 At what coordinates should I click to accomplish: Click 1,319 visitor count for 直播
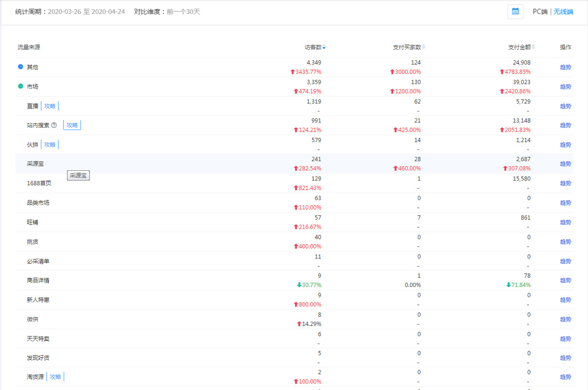click(314, 101)
